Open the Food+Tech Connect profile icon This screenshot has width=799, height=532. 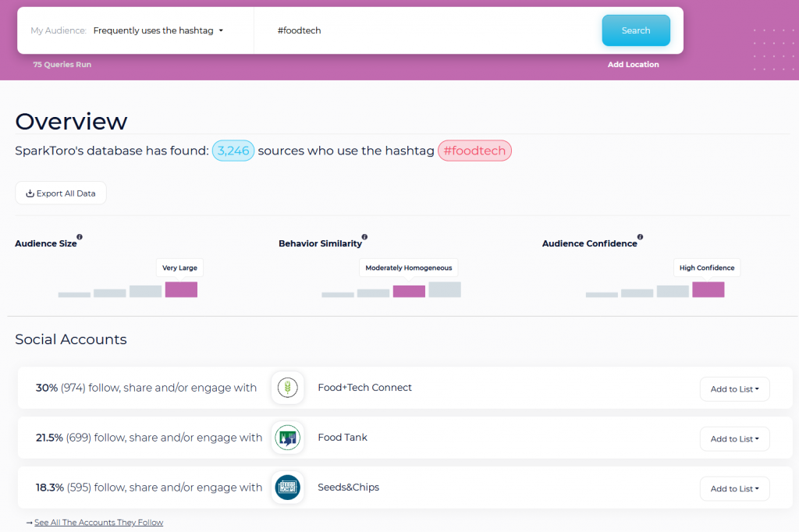[287, 388]
